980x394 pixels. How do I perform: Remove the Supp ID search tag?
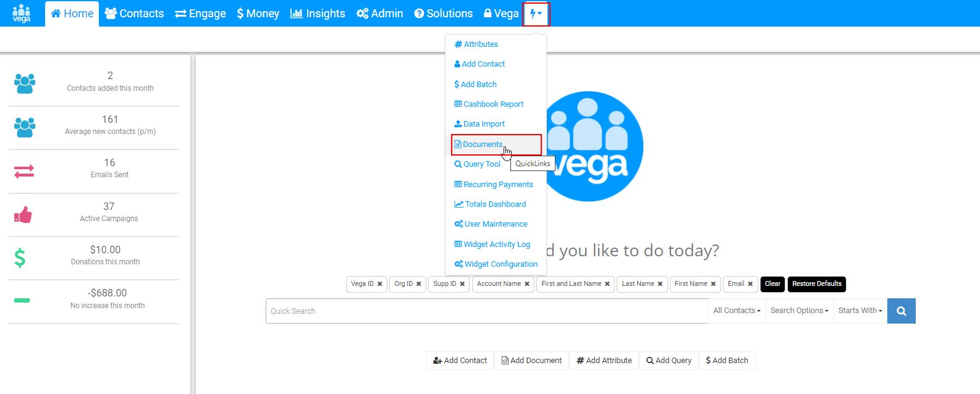(462, 284)
